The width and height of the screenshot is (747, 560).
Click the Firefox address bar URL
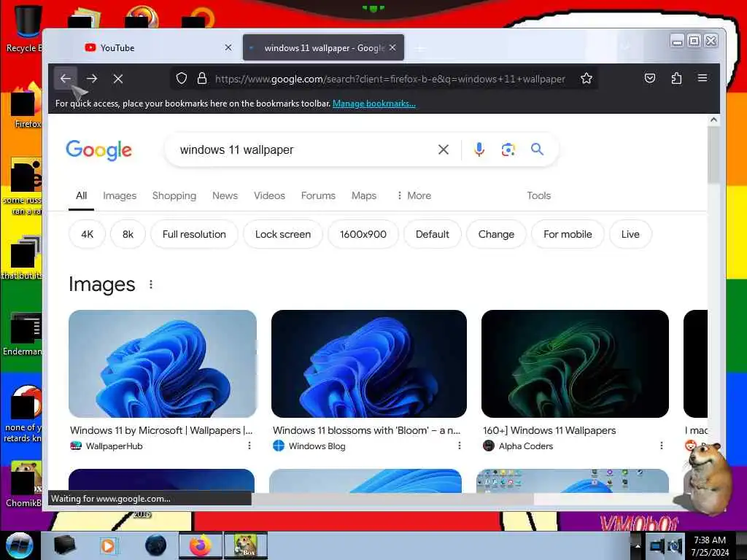390,79
